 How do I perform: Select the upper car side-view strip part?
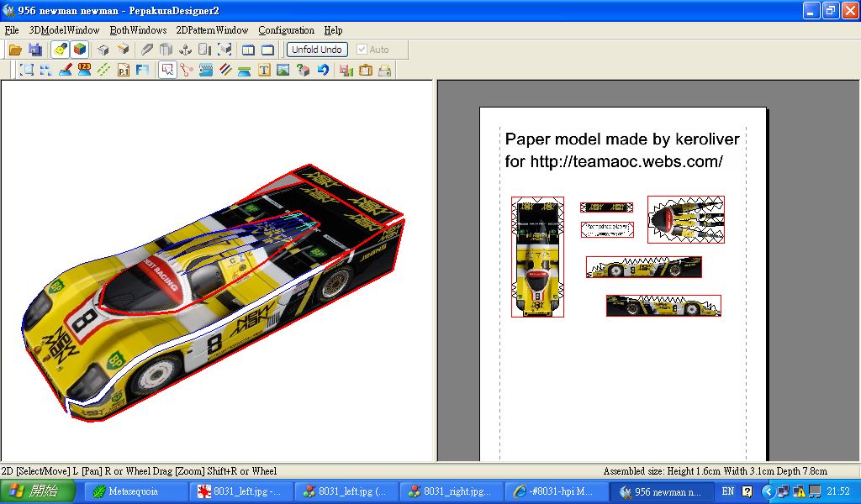pyautogui.click(x=644, y=267)
